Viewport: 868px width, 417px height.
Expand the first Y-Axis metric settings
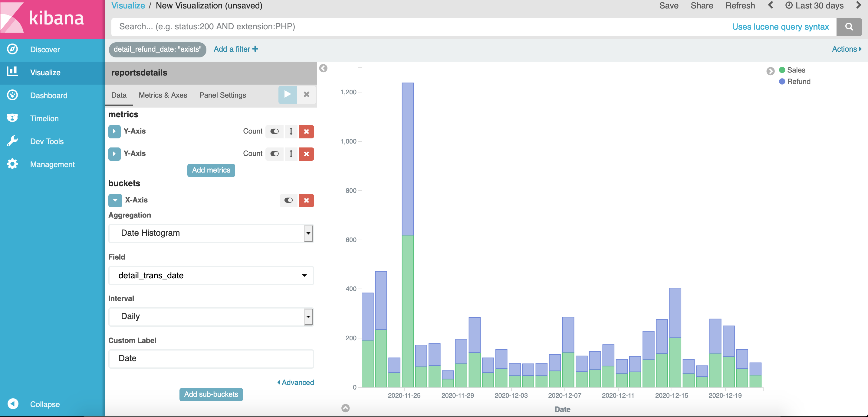pyautogui.click(x=114, y=131)
